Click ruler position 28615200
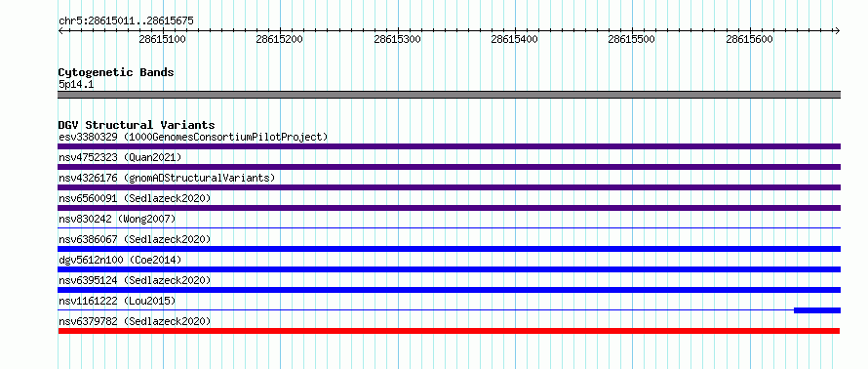The image size is (868, 369). 280,39
